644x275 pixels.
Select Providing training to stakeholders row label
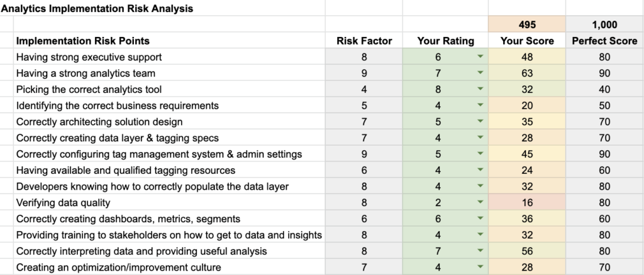[169, 235]
